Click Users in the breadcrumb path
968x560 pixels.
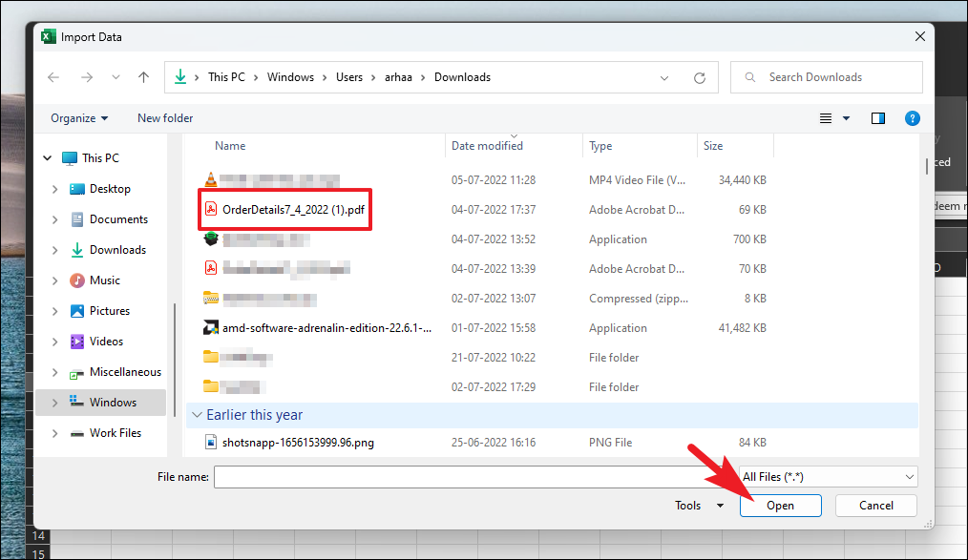(x=349, y=77)
